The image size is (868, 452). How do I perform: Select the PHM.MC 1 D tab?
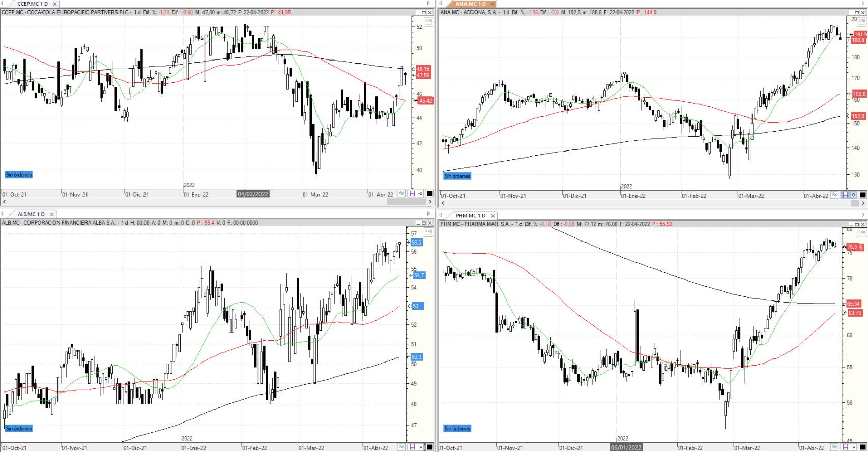(471, 215)
